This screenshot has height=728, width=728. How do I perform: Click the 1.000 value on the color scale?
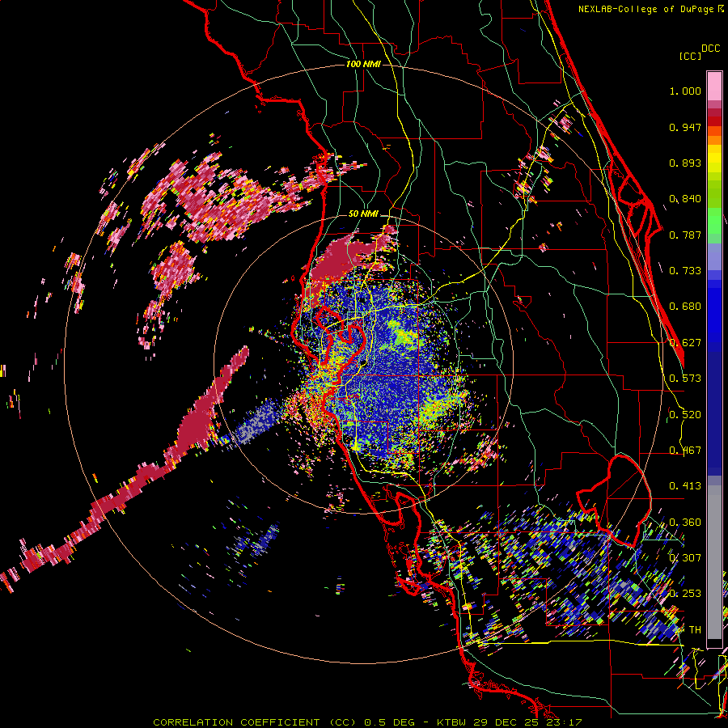pyautogui.click(x=685, y=91)
